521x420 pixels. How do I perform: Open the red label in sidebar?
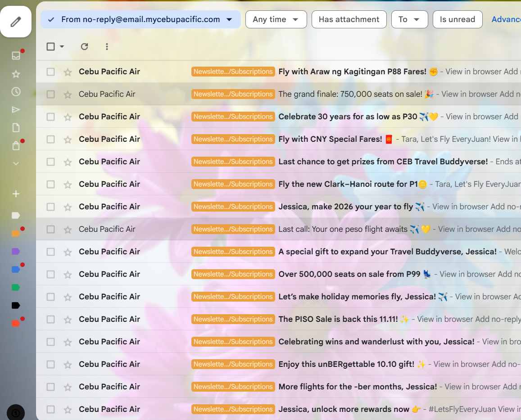pyautogui.click(x=16, y=323)
